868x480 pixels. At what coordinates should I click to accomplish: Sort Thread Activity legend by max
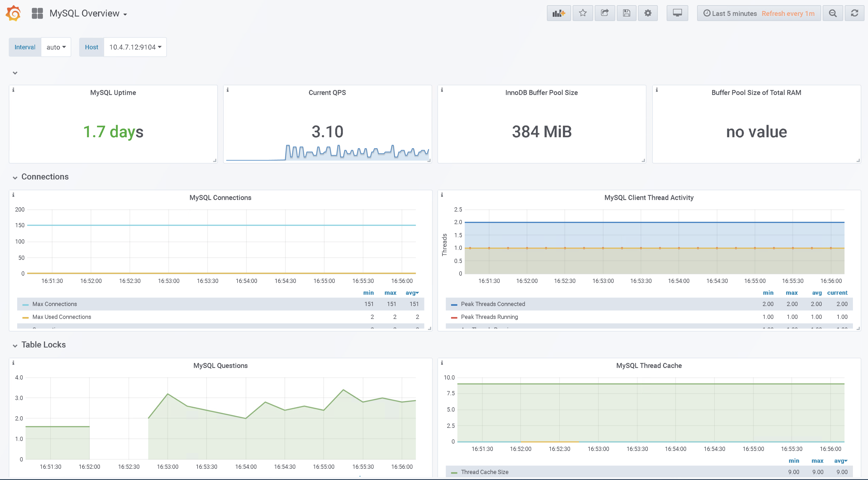click(792, 293)
